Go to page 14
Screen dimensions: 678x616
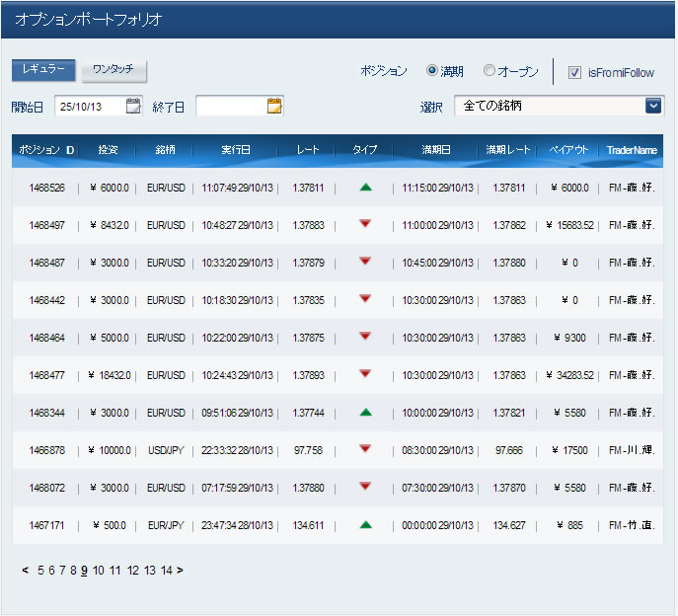click(167, 571)
